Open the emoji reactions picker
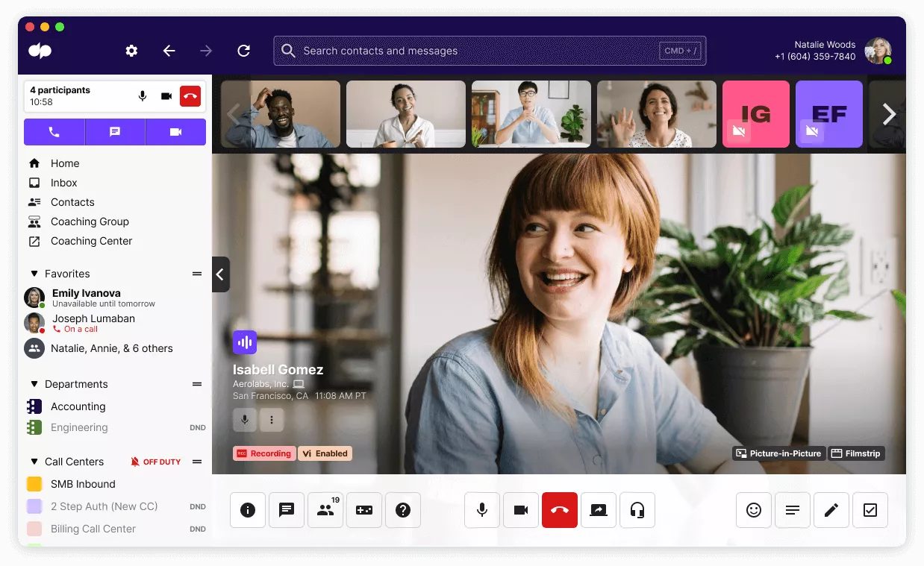Viewport: 924px width, 566px height. click(753, 510)
